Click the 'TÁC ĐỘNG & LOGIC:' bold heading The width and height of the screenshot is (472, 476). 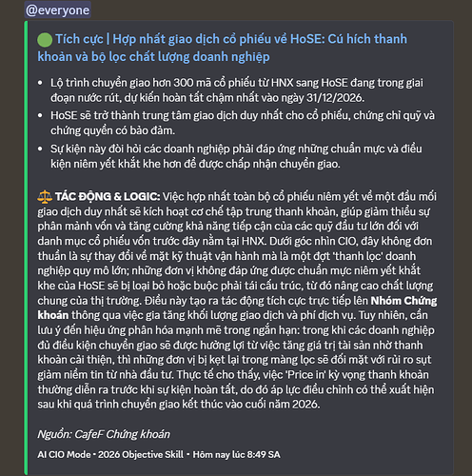click(108, 197)
